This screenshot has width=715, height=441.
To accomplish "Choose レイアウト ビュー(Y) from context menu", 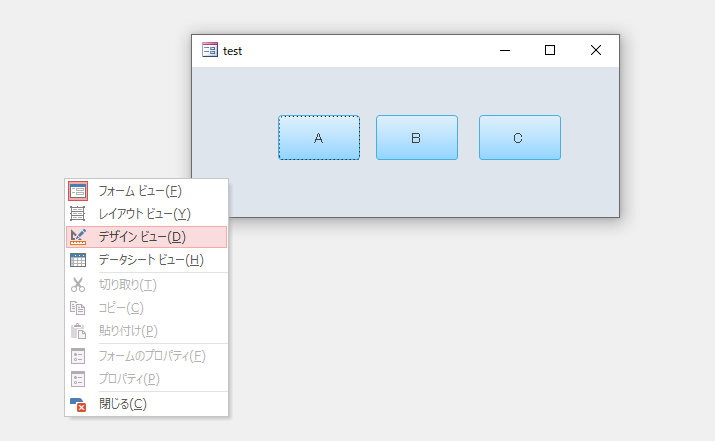I will pyautogui.click(x=146, y=214).
